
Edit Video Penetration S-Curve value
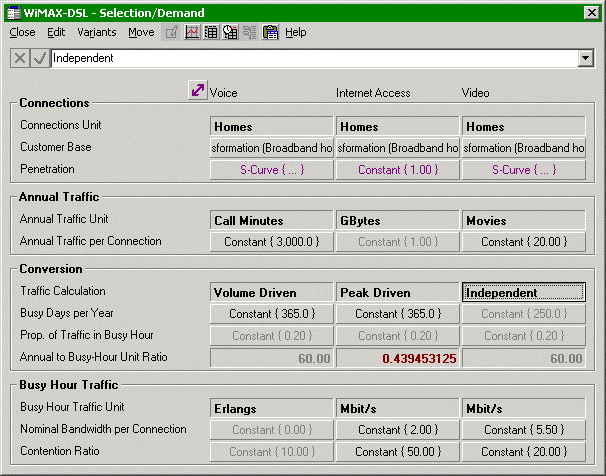click(524, 170)
